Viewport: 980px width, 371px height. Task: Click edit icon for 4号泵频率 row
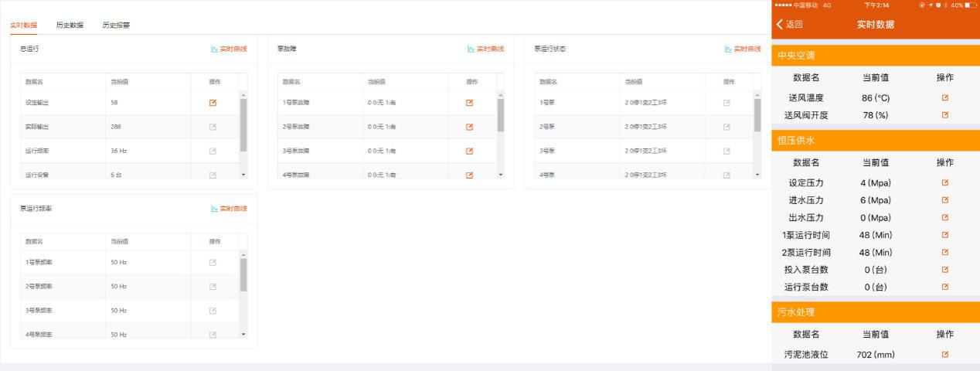coord(213,335)
